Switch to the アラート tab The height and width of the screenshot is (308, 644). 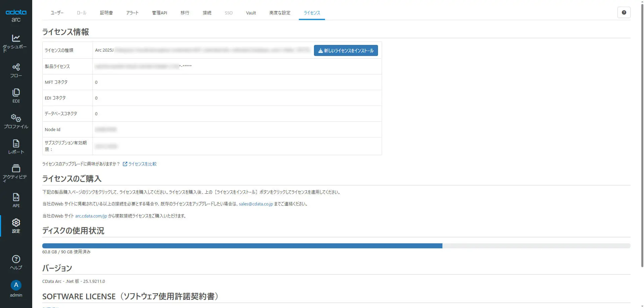coord(132,13)
